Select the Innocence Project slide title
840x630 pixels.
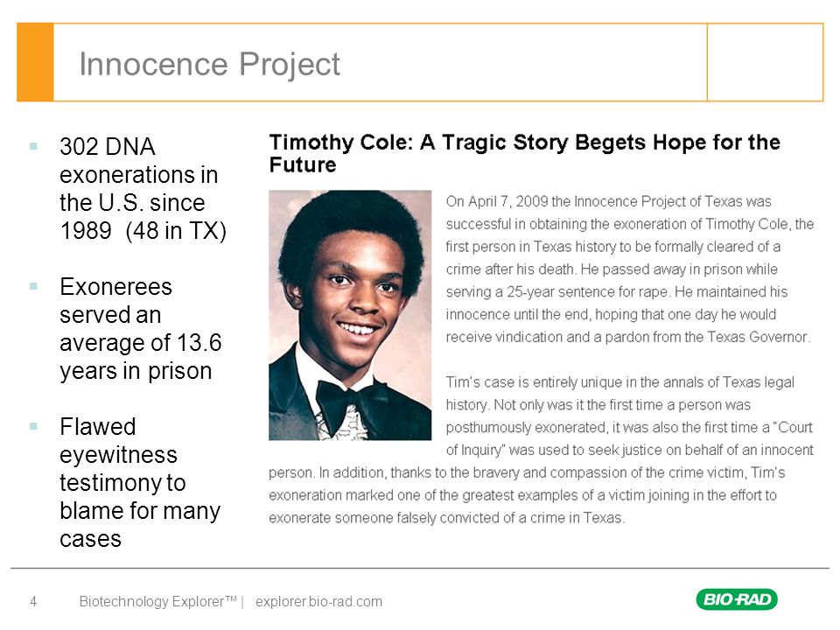click(209, 64)
